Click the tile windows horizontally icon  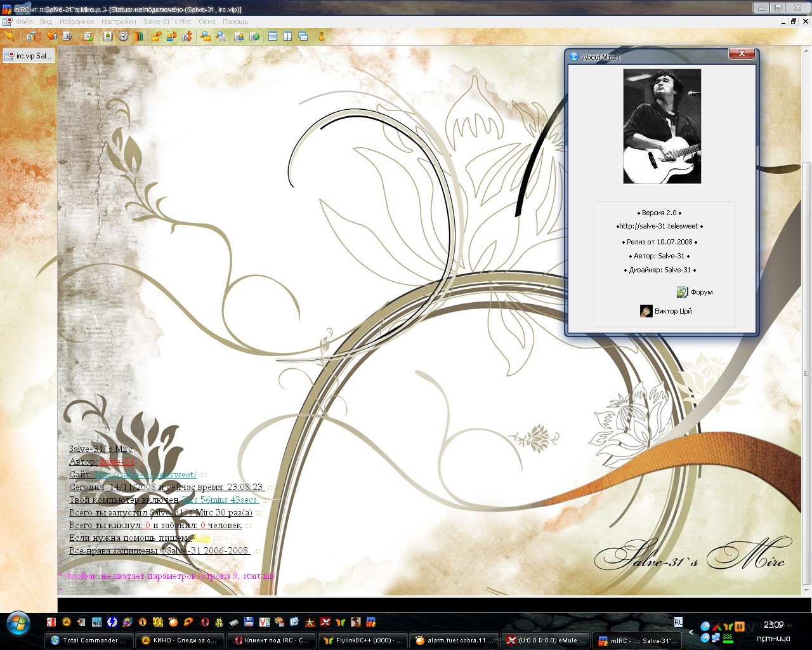tap(273, 37)
